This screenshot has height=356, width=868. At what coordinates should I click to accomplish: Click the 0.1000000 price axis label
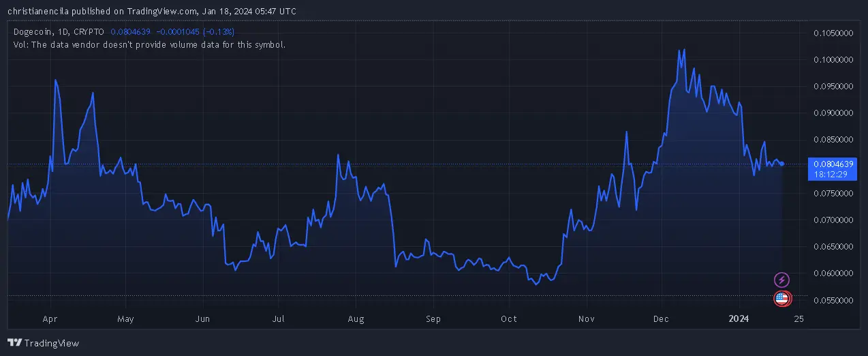[834, 59]
